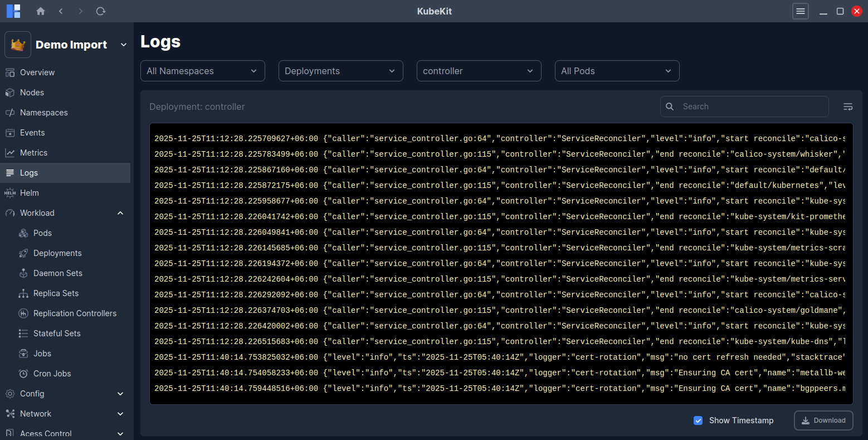Click the refresh icon in title bar
Image resolution: width=868 pixels, height=440 pixels.
pos(101,11)
